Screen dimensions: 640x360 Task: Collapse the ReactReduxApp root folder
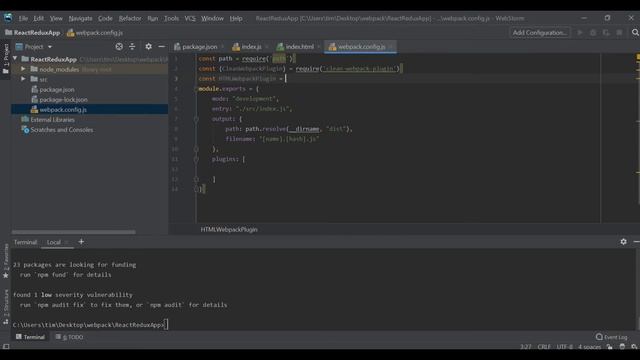pyautogui.click(x=16, y=59)
